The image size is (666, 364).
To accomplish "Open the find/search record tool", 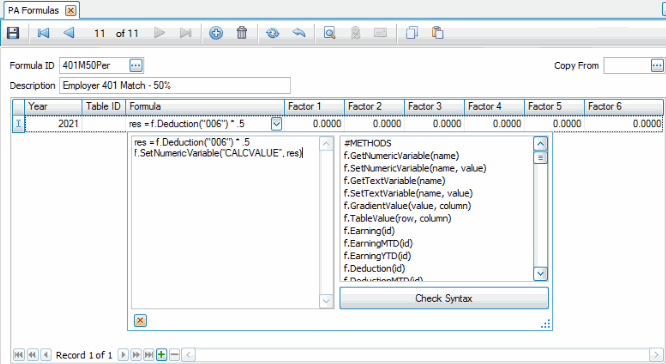I will (x=329, y=33).
